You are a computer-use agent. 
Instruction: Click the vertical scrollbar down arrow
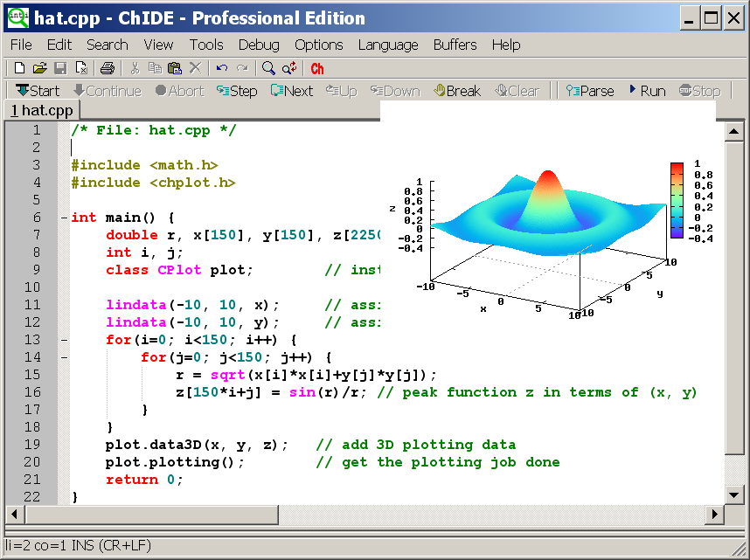pos(733,495)
